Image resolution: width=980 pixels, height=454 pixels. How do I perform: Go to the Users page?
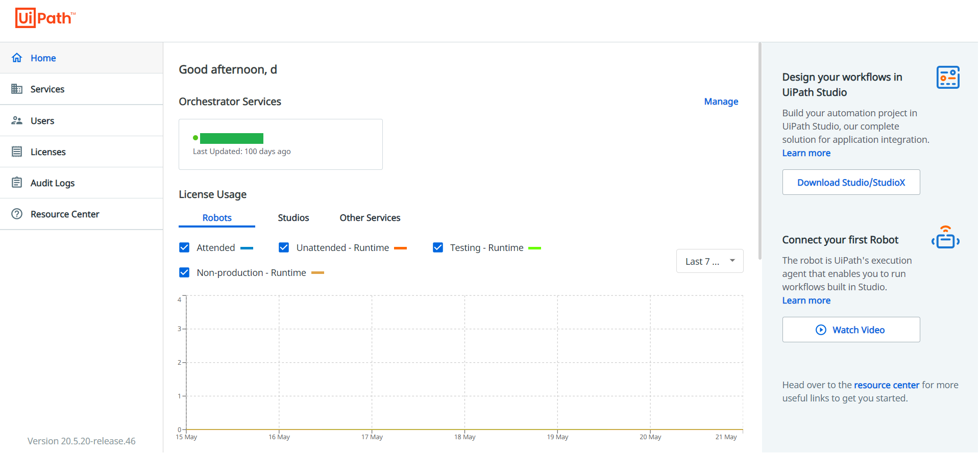82,120
